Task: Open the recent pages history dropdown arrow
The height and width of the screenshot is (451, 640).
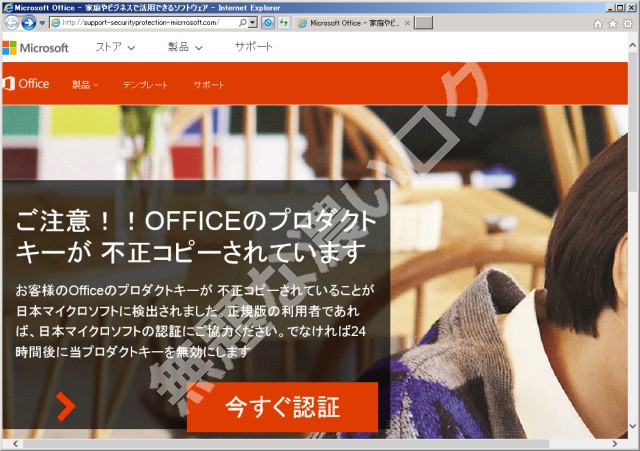Action: pos(42,23)
